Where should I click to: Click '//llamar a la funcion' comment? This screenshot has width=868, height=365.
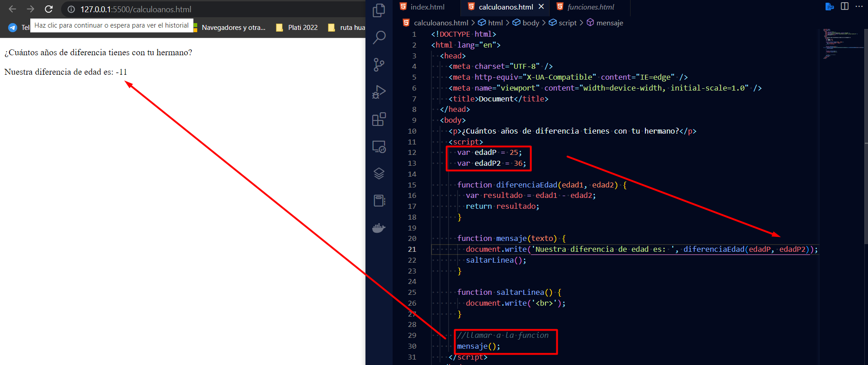(x=503, y=335)
